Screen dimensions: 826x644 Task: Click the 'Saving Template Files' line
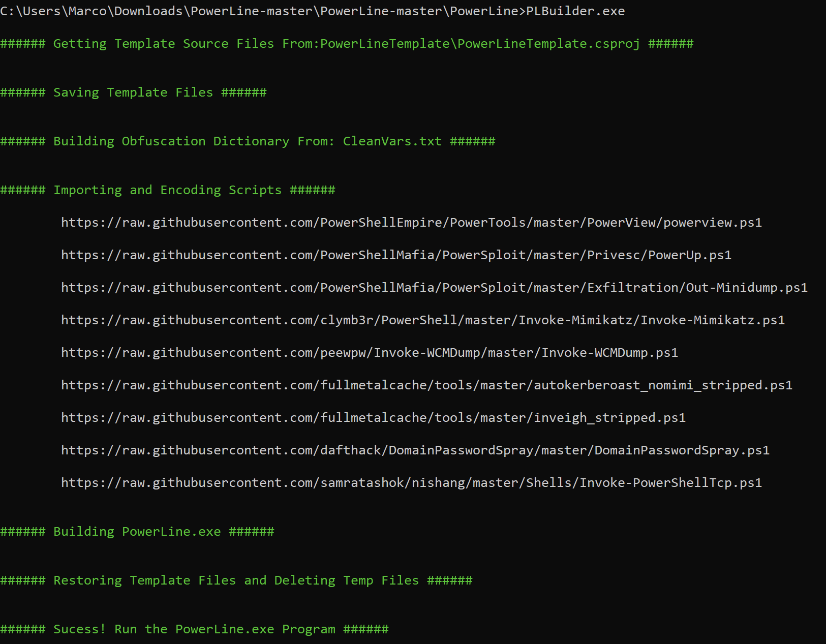133,93
